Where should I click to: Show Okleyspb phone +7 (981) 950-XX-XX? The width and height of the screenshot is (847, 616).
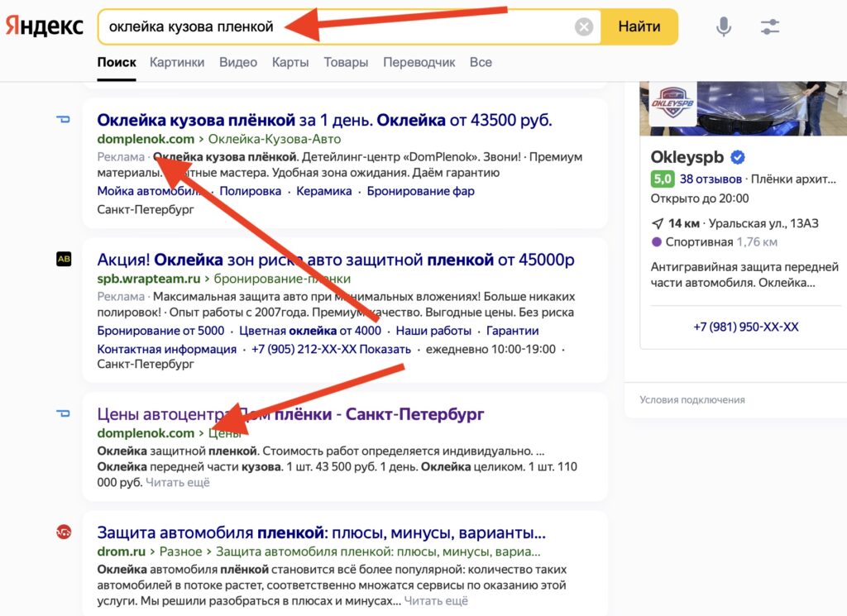point(746,327)
